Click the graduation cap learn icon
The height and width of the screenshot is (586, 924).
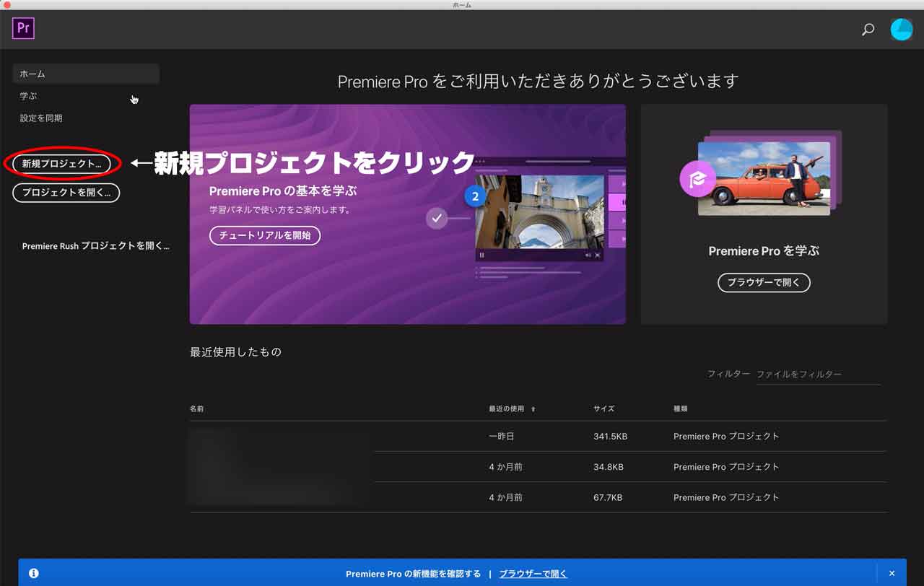point(697,178)
